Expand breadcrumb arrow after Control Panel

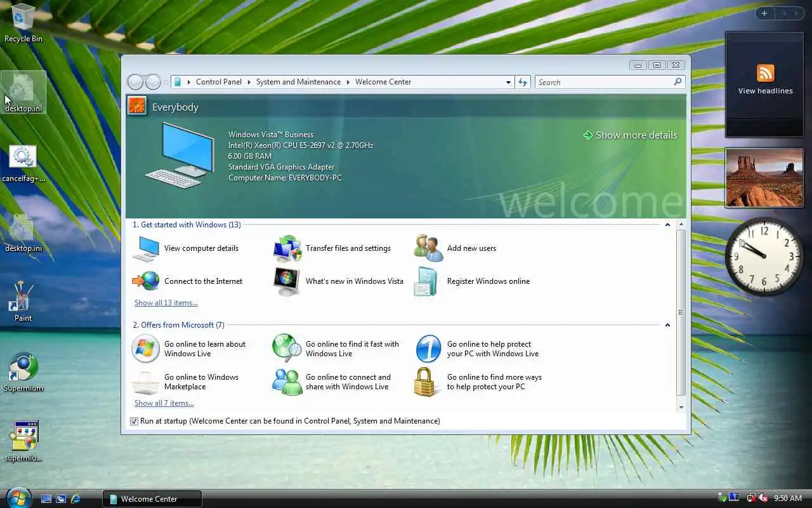[249, 82]
